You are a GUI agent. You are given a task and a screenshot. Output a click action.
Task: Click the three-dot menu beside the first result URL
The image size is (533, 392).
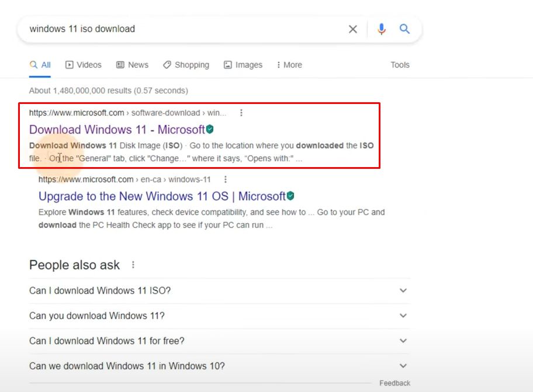(x=241, y=113)
